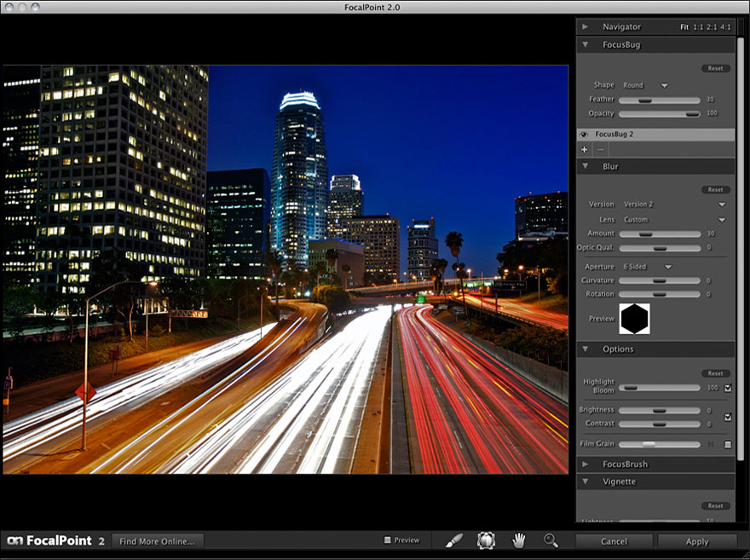This screenshot has height=560, width=750.
Task: Enable the Film Grain checkbox
Action: coord(728,444)
